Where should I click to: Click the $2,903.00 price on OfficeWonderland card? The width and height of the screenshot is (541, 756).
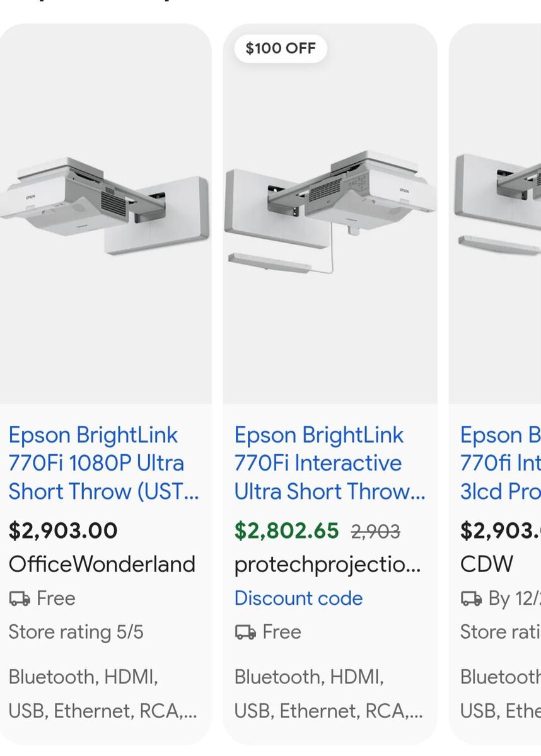pyautogui.click(x=63, y=530)
